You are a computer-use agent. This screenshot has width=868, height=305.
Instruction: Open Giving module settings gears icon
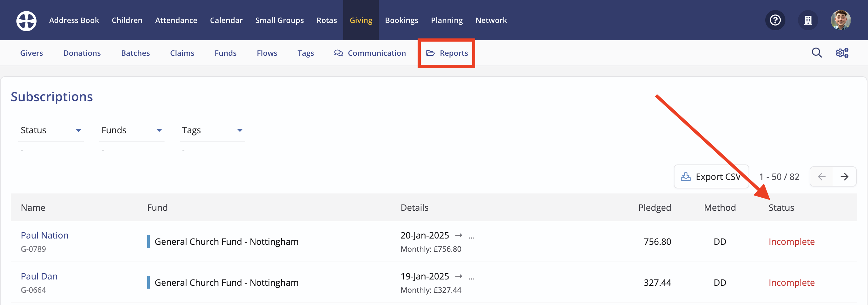842,53
